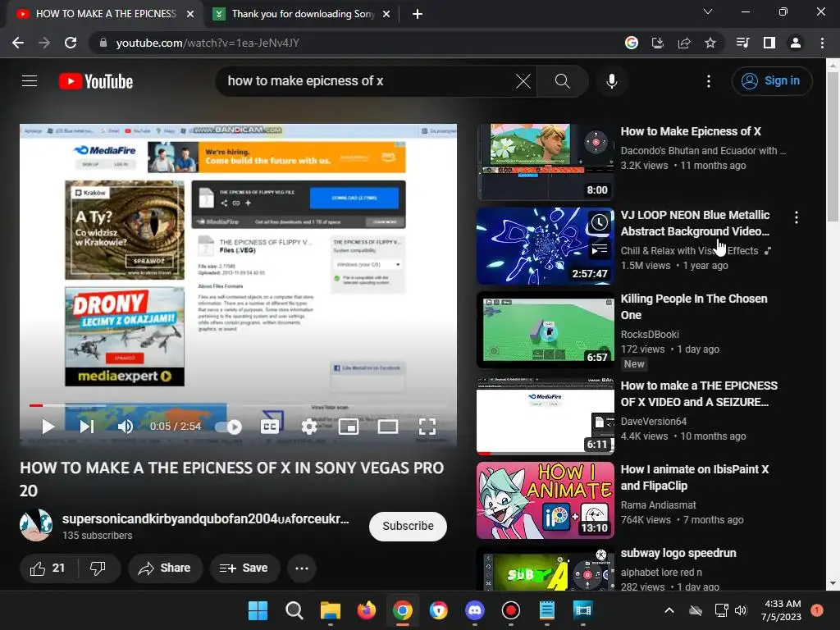Add VJ LOOP video to queue

pos(599,249)
